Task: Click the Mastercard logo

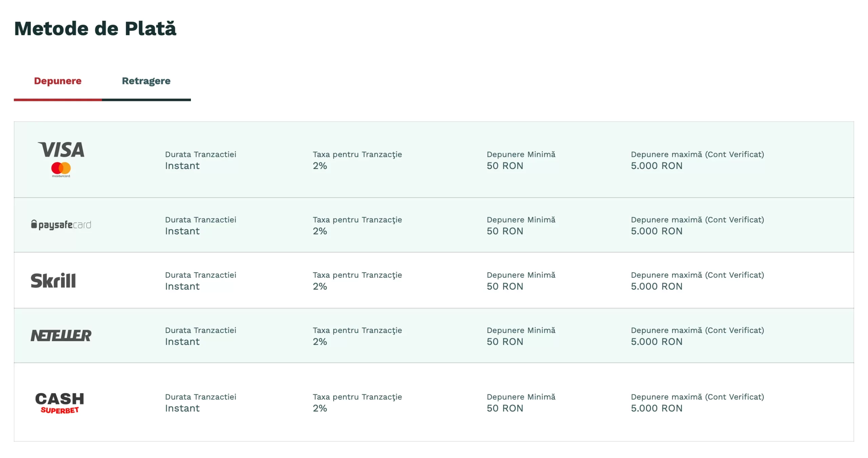Action: 61,170
